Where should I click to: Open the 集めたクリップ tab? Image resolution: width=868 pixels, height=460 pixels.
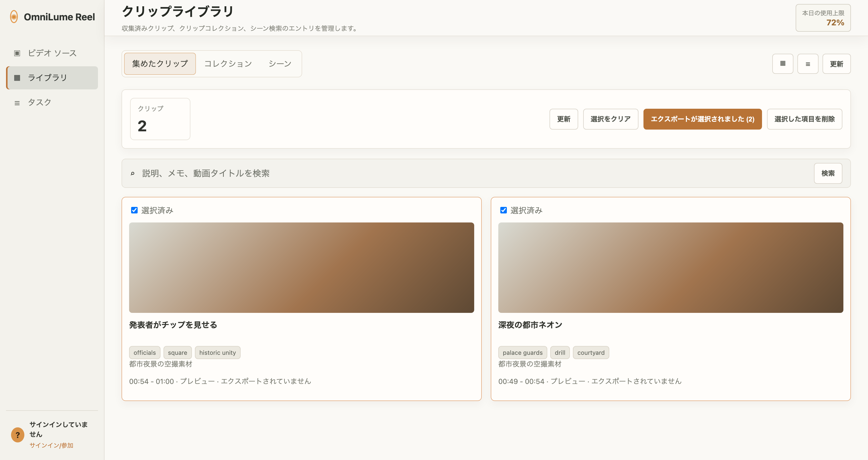point(160,64)
